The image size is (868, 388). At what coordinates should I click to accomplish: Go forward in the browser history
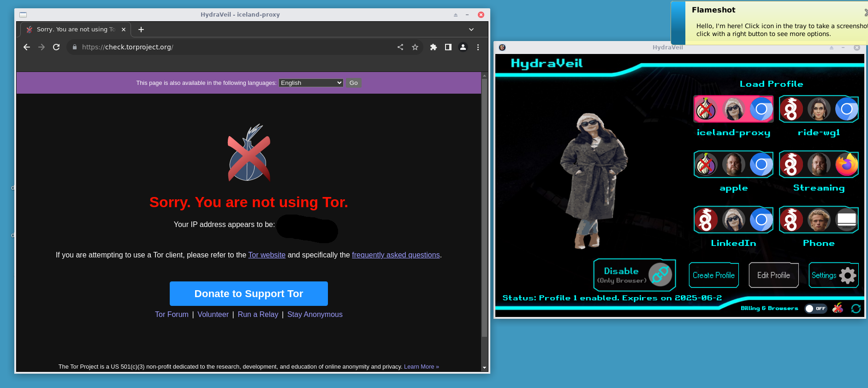42,47
